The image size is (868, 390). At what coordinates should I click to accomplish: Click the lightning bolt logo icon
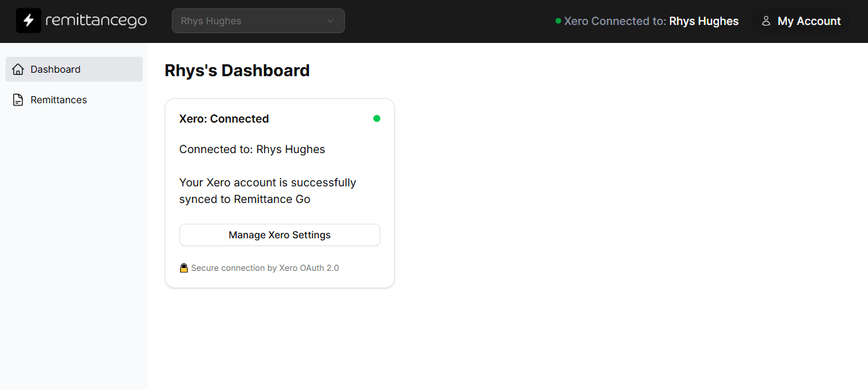click(28, 21)
